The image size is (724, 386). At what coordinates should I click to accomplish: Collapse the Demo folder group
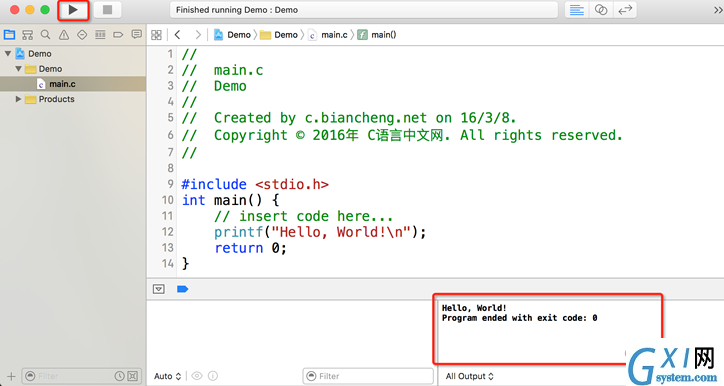click(x=18, y=69)
